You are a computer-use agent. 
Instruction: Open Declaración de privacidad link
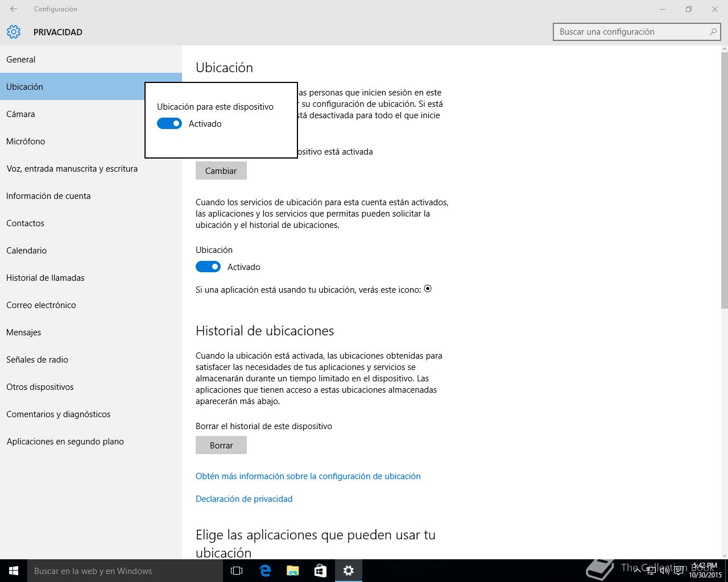click(244, 498)
